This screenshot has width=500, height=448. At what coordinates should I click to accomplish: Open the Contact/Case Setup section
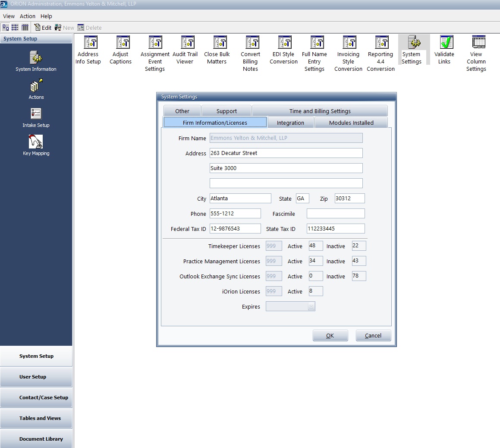[x=36, y=398]
